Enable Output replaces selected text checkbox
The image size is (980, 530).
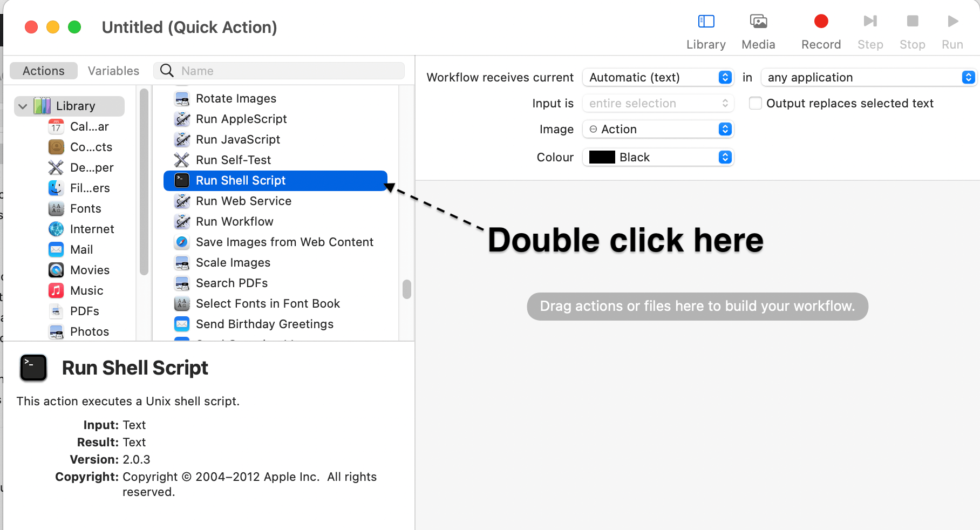point(756,104)
